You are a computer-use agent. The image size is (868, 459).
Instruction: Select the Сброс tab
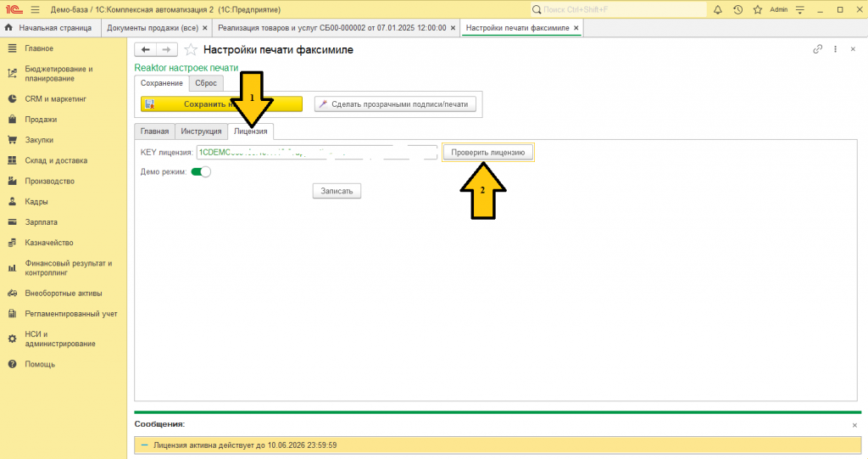tap(206, 83)
